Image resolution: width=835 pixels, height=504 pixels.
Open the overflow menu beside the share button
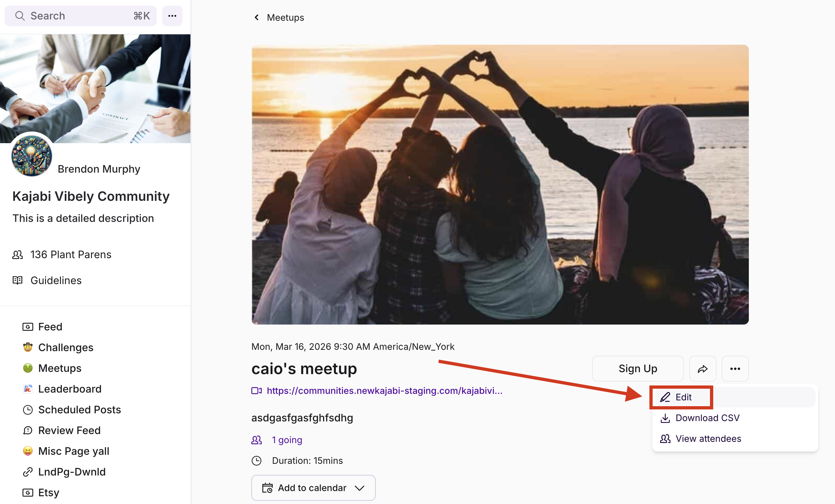735,368
